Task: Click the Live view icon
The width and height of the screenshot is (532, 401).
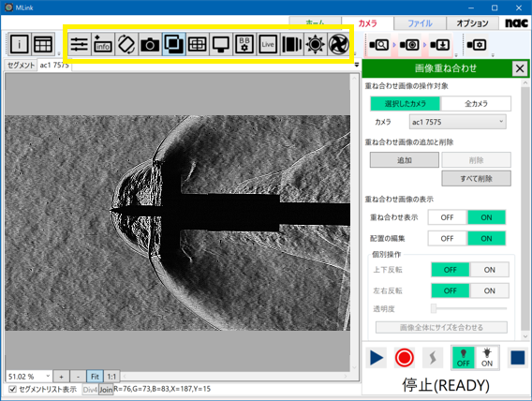Action: pos(268,44)
